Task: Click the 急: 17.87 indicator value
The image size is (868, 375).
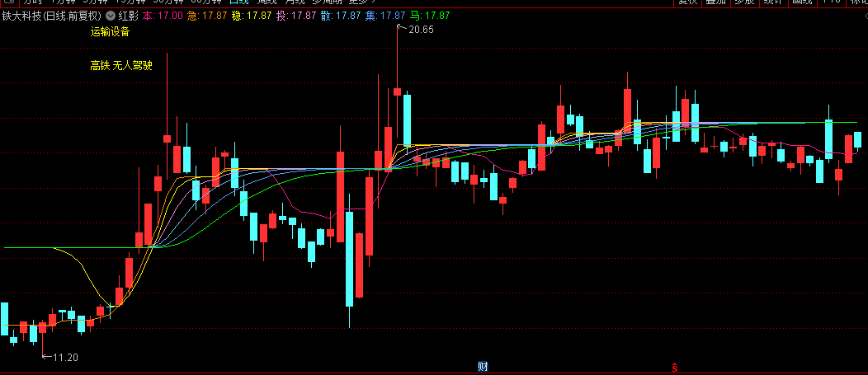Action: tap(207, 16)
